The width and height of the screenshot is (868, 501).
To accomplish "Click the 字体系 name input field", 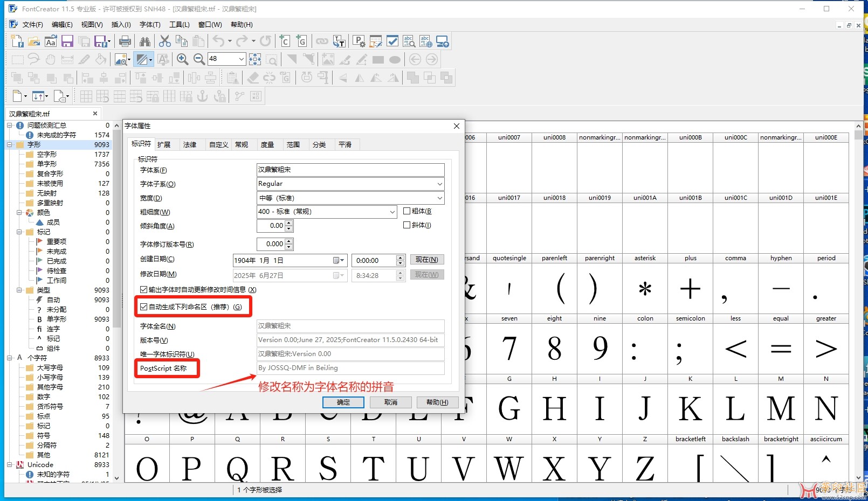I will 350,170.
